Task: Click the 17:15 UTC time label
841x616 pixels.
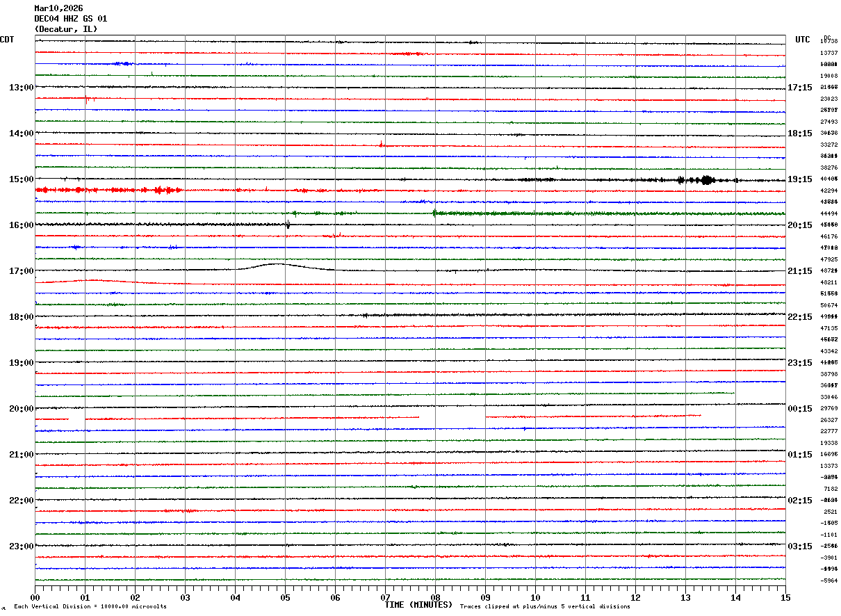Action: (x=800, y=88)
